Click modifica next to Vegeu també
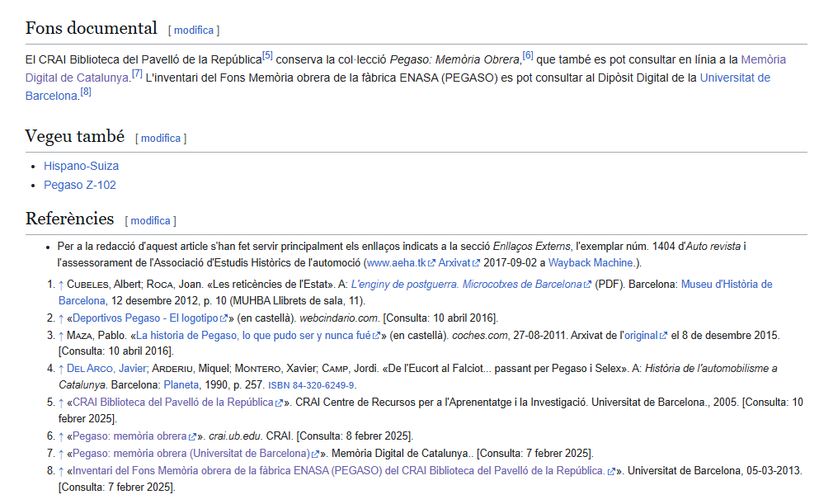The height and width of the screenshot is (504, 819). 161,139
